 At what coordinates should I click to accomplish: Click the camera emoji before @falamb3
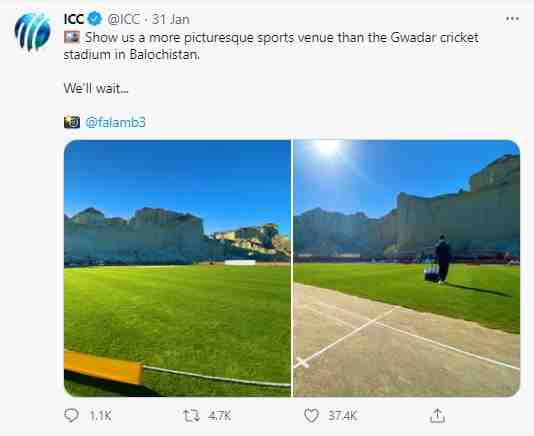pyautogui.click(x=72, y=122)
